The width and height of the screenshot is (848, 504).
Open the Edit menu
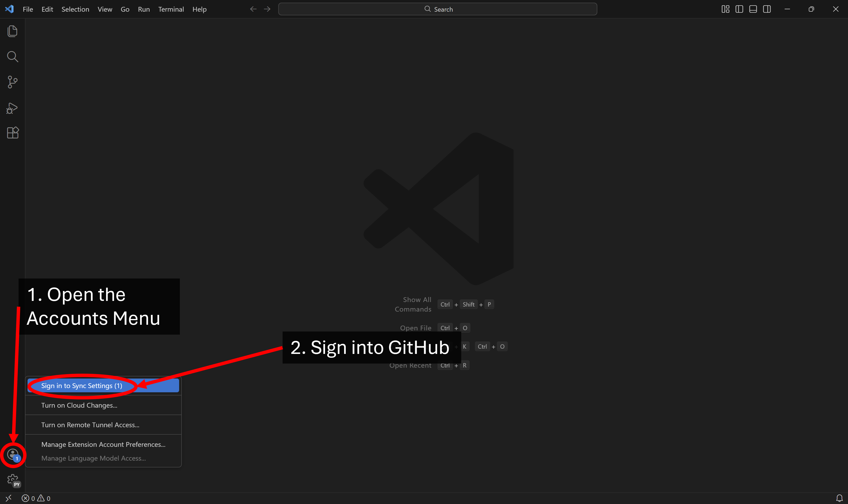47,9
